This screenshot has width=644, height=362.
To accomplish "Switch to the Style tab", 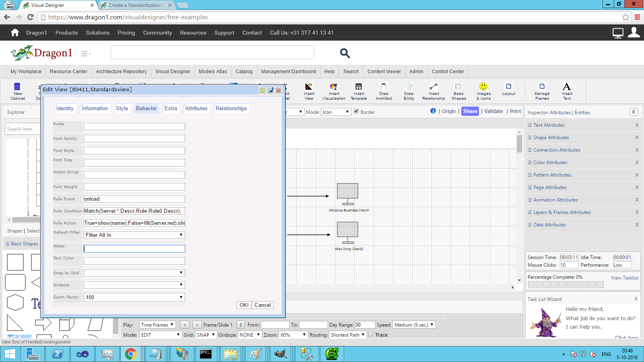I will tap(122, 109).
